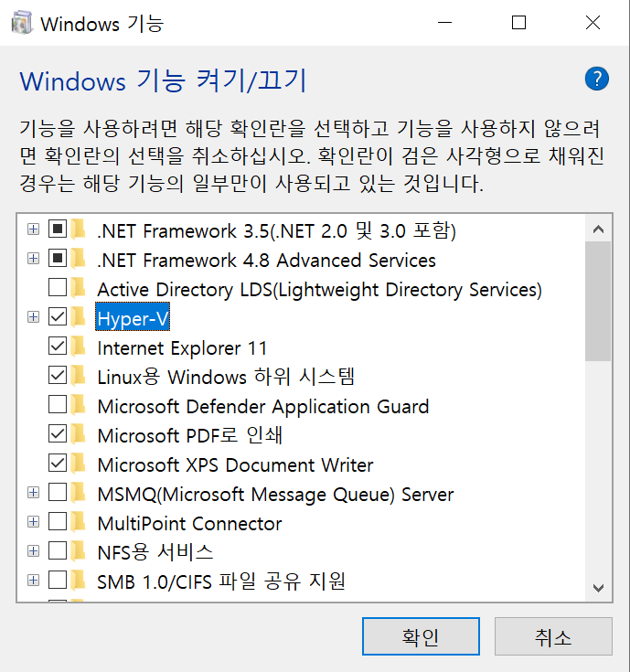
Task: Select Microsoft XPS Document Writer label
Action: click(x=235, y=465)
